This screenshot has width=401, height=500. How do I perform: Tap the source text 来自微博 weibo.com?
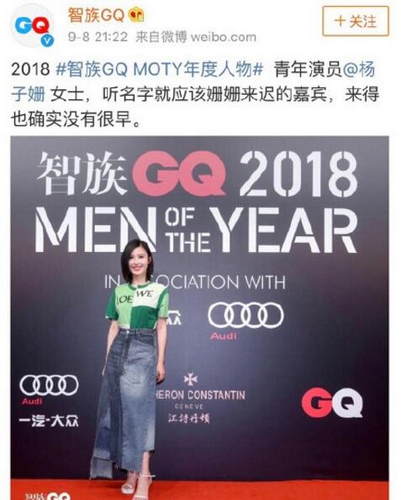tap(196, 37)
